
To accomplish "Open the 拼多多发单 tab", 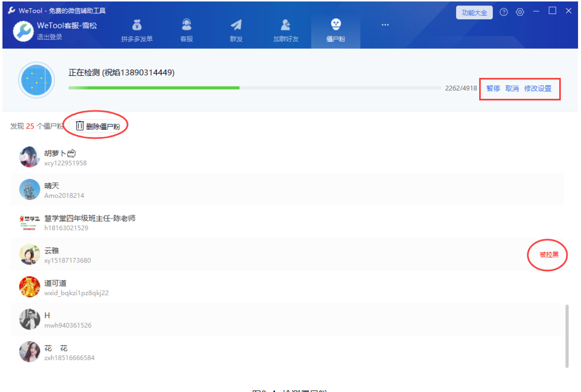I will 137,31.
